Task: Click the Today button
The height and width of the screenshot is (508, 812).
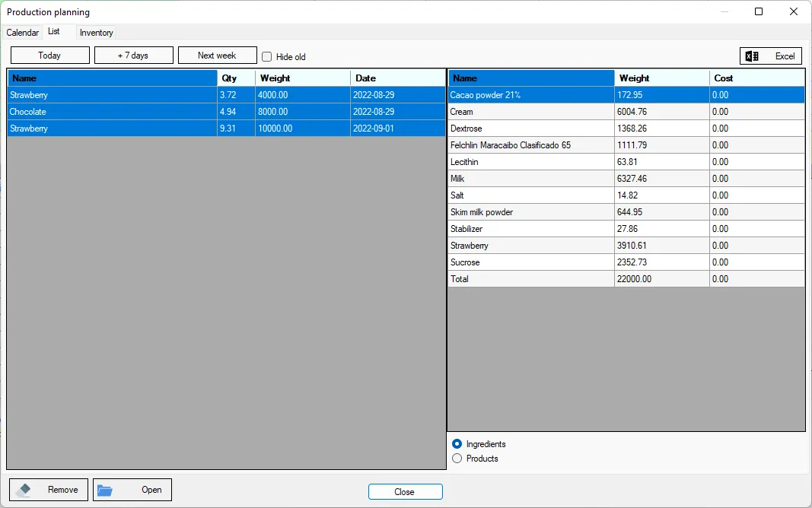Action: pyautogui.click(x=49, y=56)
